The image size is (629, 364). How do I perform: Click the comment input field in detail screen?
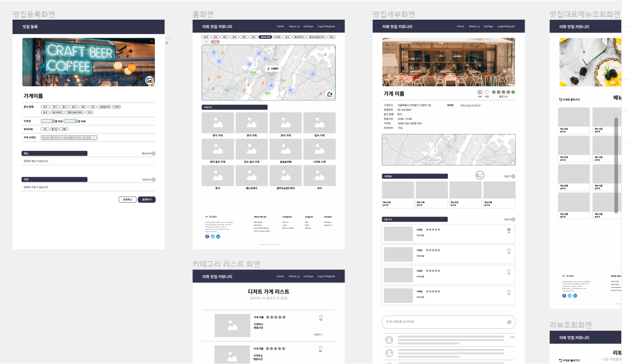449,322
